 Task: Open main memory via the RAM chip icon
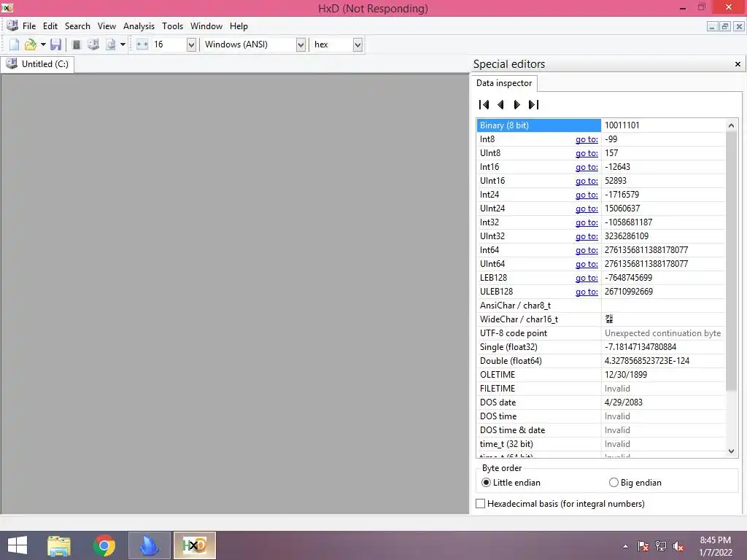point(76,44)
